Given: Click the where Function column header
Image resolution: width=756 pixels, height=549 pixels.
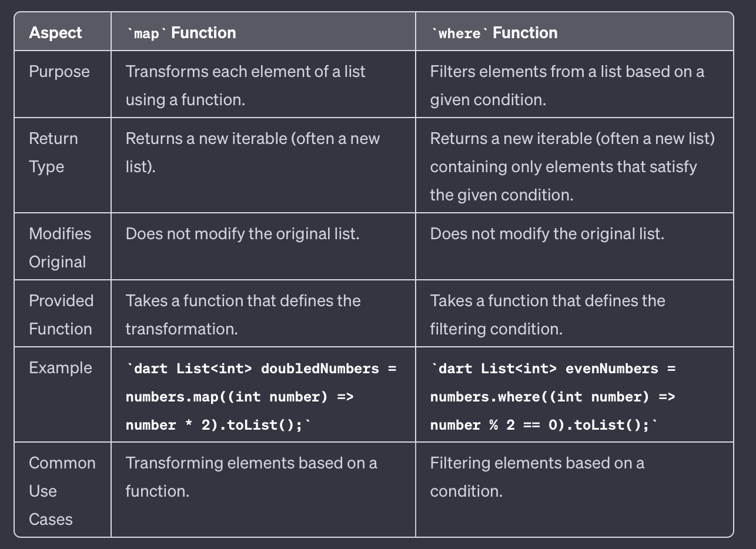Looking at the screenshot, I should 494,32.
